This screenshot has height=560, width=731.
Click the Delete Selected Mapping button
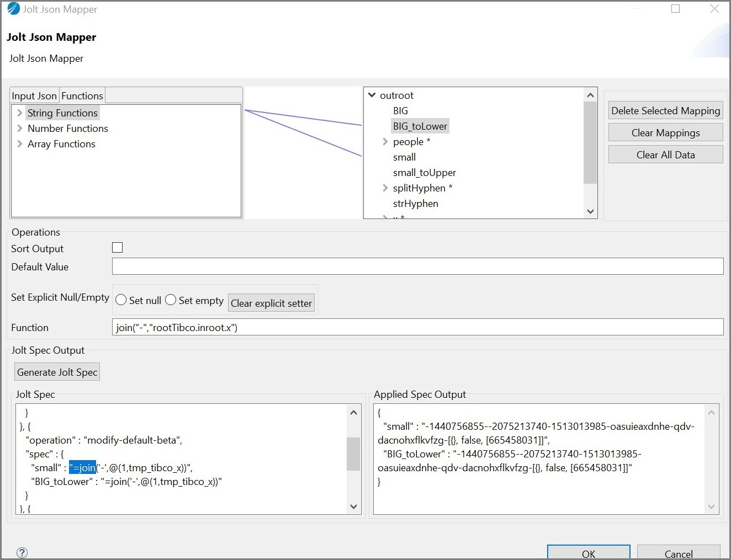[665, 111]
